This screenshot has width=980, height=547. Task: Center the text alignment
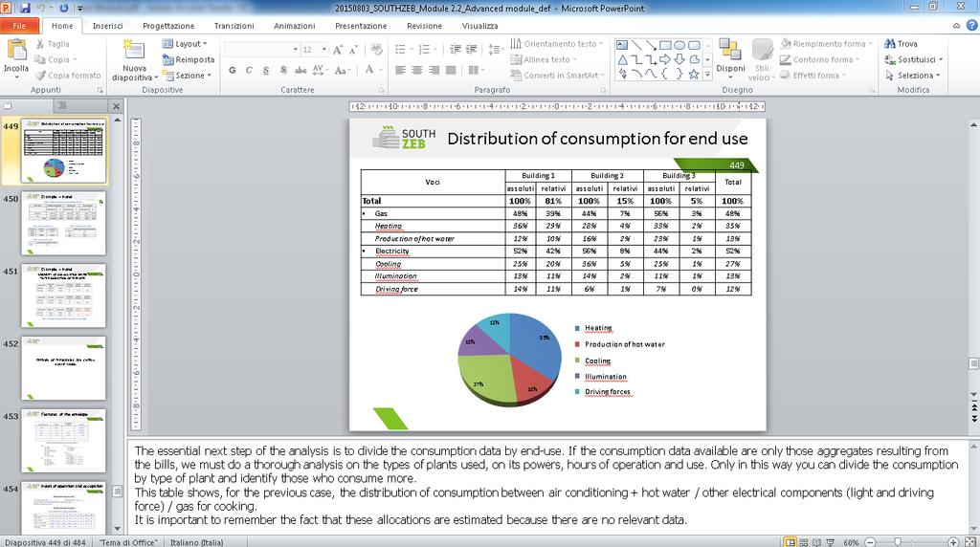tap(417, 70)
